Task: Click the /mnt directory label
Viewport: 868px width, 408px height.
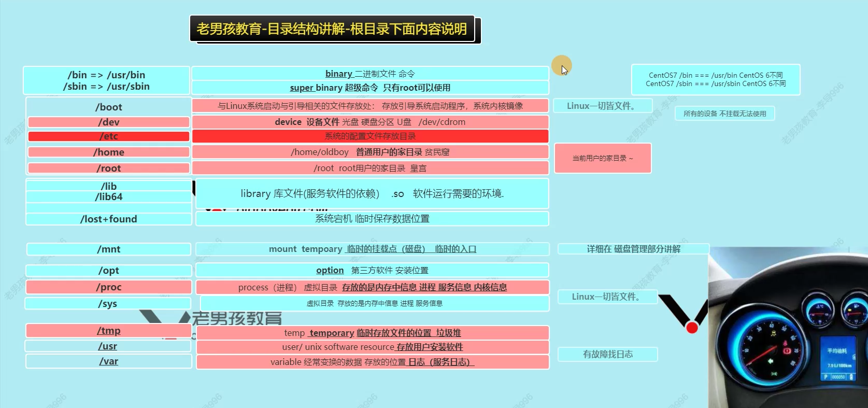Action: pyautogui.click(x=109, y=249)
